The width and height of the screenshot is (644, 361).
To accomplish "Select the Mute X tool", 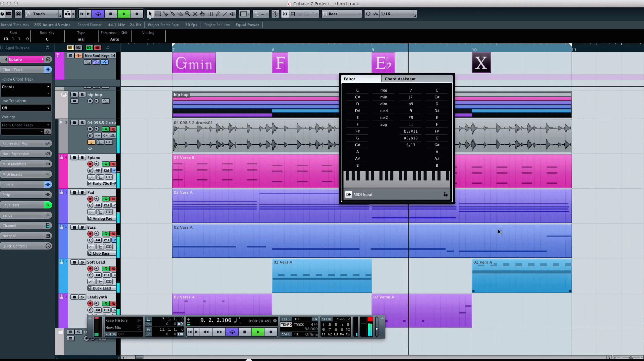I will (195, 14).
